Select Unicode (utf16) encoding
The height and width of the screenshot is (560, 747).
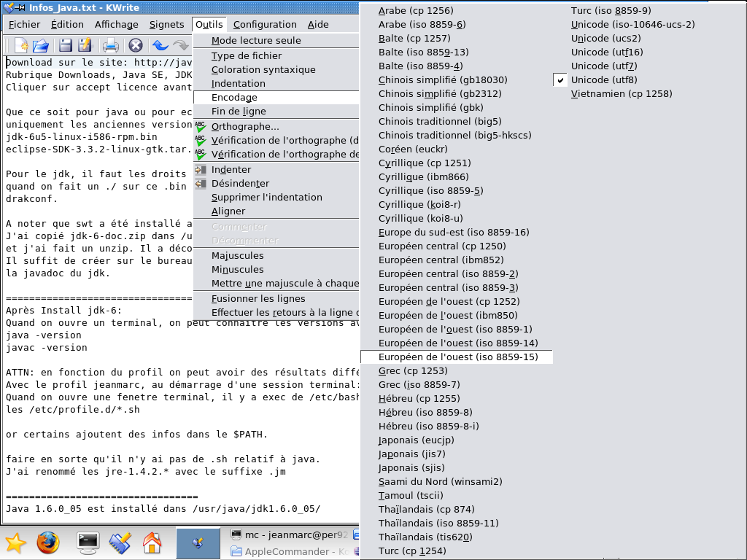[649, 52]
